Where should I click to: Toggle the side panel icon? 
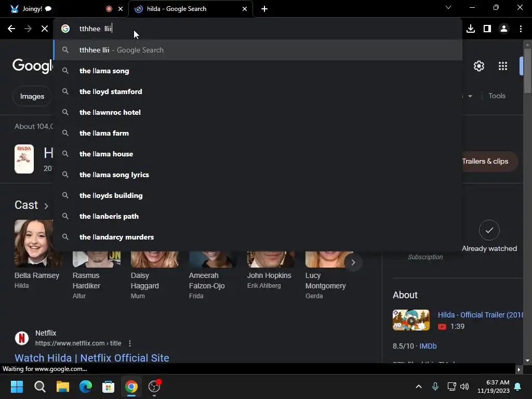(x=487, y=29)
